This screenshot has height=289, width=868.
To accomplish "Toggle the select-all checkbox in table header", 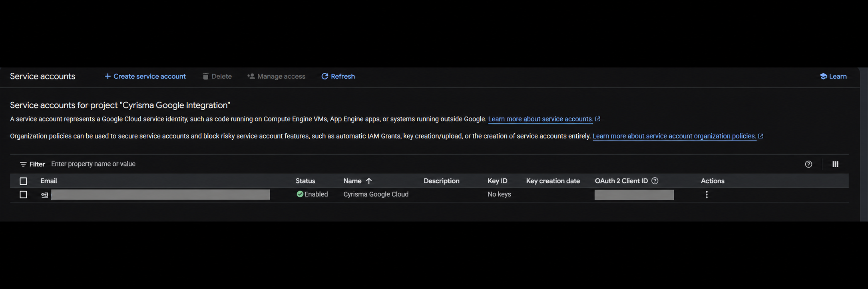I will pyautogui.click(x=23, y=181).
